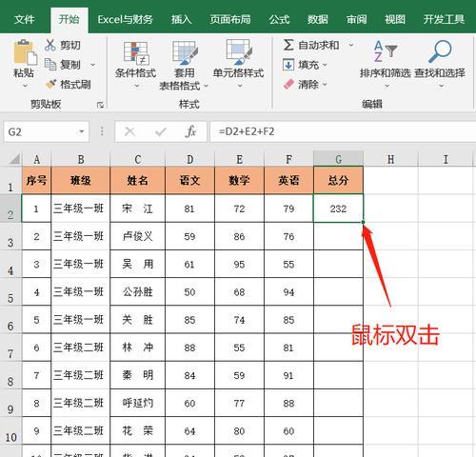Select cell with name 卢俊义
Screen dimensions: 476x457
coord(137,236)
